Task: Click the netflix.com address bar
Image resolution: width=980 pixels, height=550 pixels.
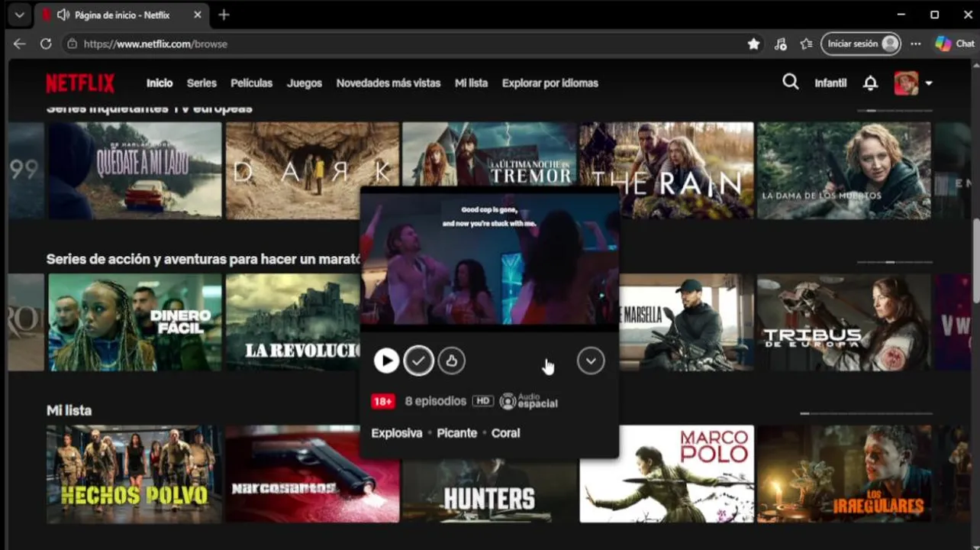Action: (412, 44)
